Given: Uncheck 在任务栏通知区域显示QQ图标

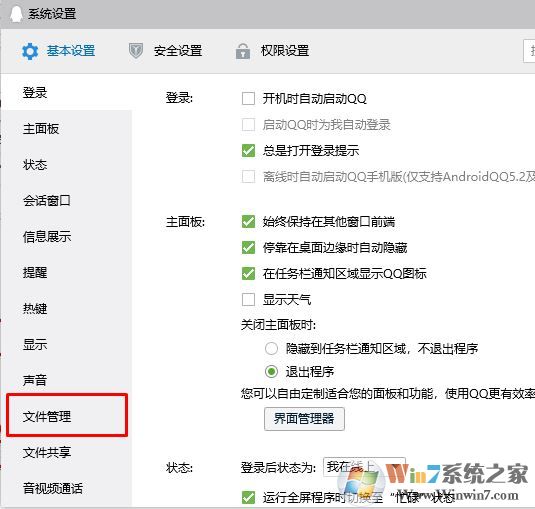Looking at the screenshot, I should 248,274.
